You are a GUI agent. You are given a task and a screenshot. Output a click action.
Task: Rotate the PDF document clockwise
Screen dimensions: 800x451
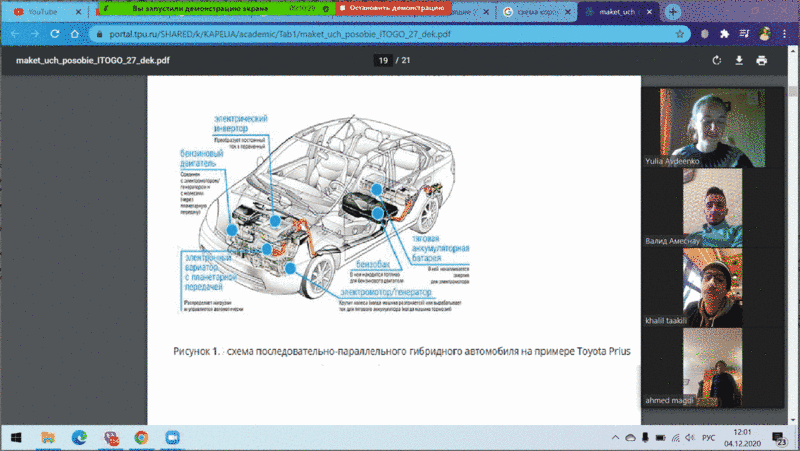coord(716,60)
